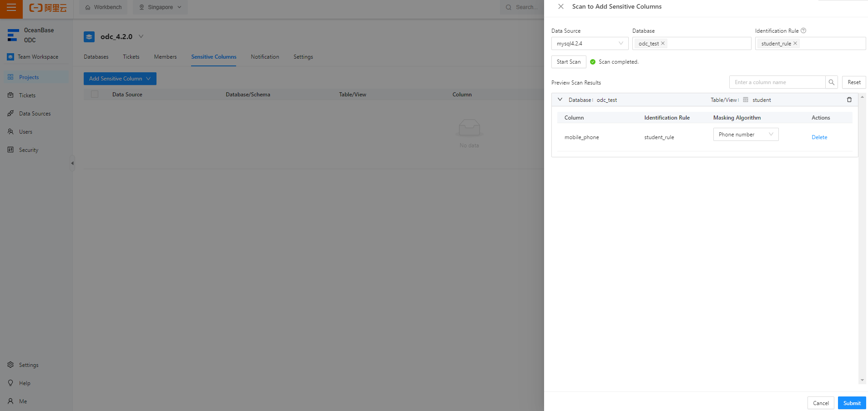The image size is (868, 411).
Task: Switch to the project Tickets tab
Action: [x=131, y=57]
